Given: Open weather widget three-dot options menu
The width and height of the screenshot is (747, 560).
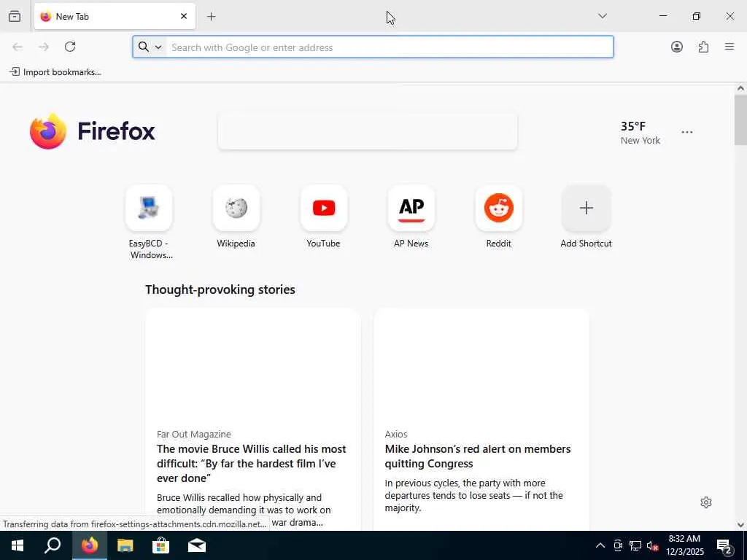Looking at the screenshot, I should tap(687, 132).
